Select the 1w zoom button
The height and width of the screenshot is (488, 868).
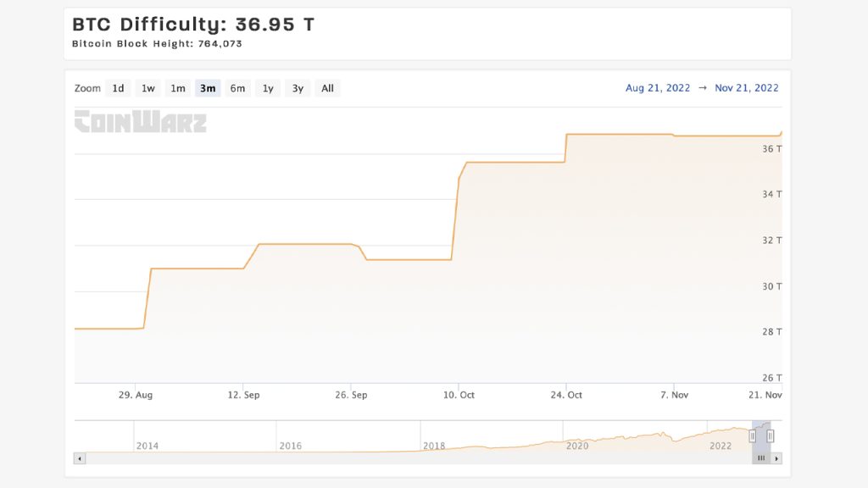pos(147,87)
